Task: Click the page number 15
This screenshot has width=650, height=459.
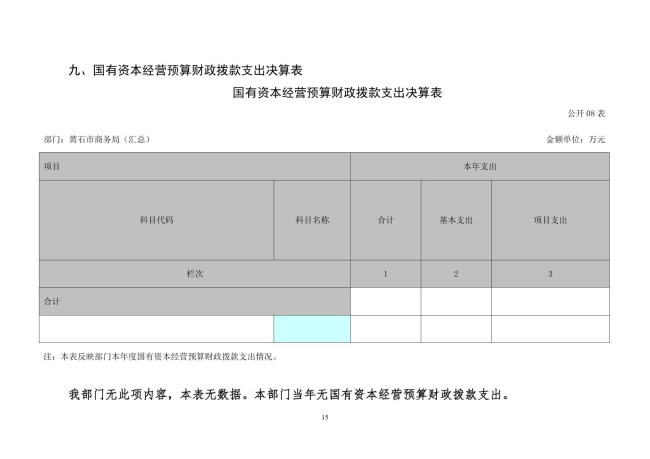Action: point(325,417)
